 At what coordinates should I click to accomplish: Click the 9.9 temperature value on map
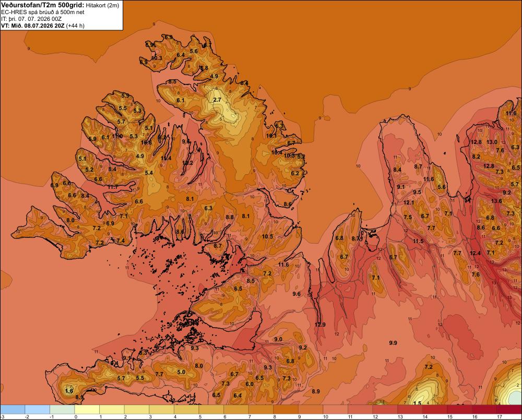(393, 343)
